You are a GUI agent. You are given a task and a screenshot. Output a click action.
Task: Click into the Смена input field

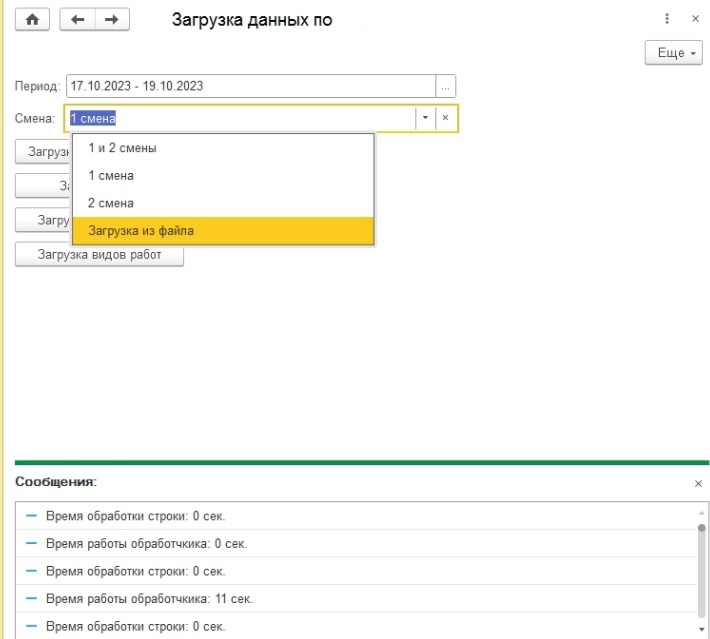pos(240,118)
